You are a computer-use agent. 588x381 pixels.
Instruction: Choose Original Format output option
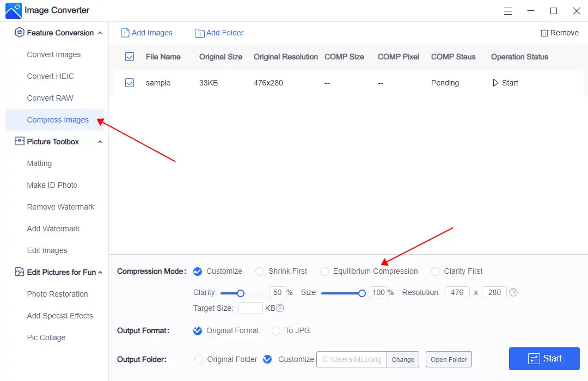(198, 330)
